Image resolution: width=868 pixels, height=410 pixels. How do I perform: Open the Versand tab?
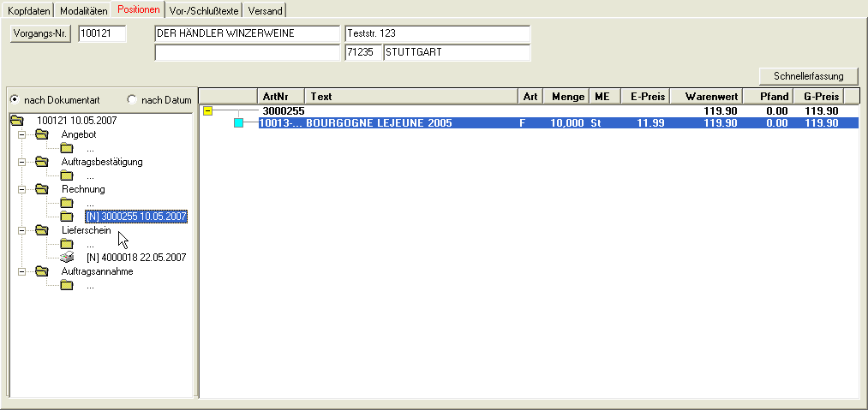tap(265, 10)
